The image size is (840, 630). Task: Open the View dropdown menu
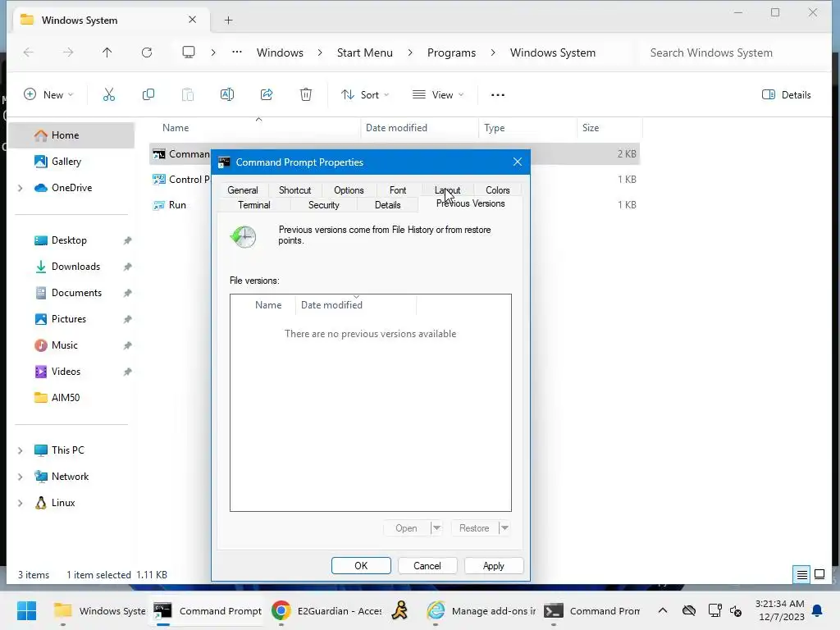[438, 95]
